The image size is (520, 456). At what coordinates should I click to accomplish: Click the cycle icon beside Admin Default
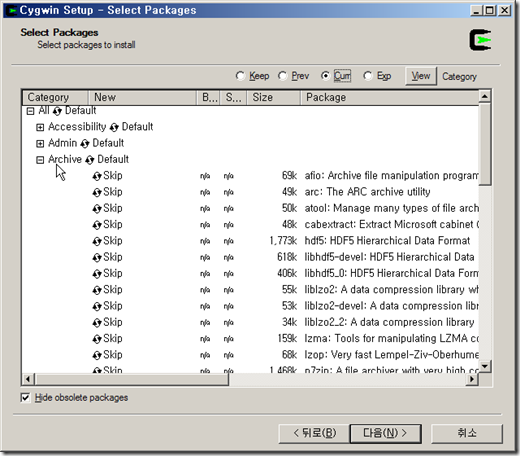click(x=85, y=144)
